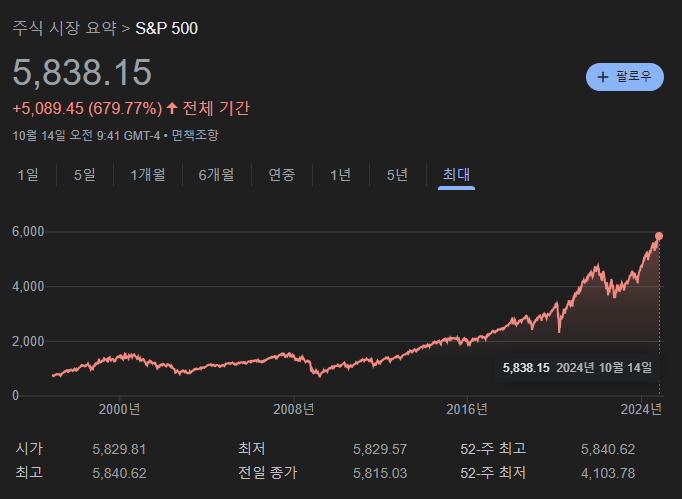Screen dimensions: 682x499
Task: Click the 52-주 최고 value 5,840.62
Action: 608,449
